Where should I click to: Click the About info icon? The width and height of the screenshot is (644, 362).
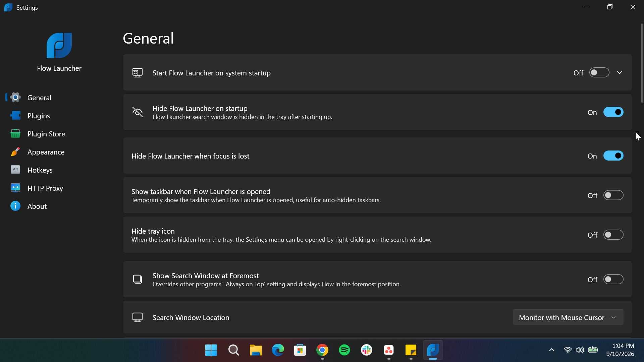15,206
